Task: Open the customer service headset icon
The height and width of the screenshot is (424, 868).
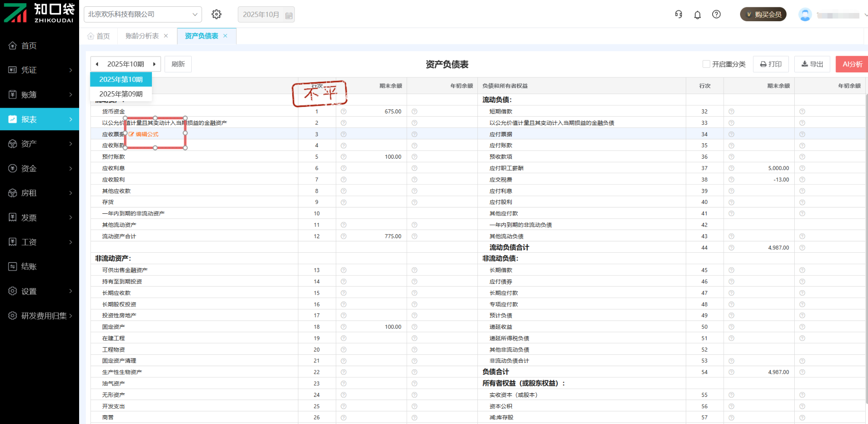Action: click(x=679, y=14)
